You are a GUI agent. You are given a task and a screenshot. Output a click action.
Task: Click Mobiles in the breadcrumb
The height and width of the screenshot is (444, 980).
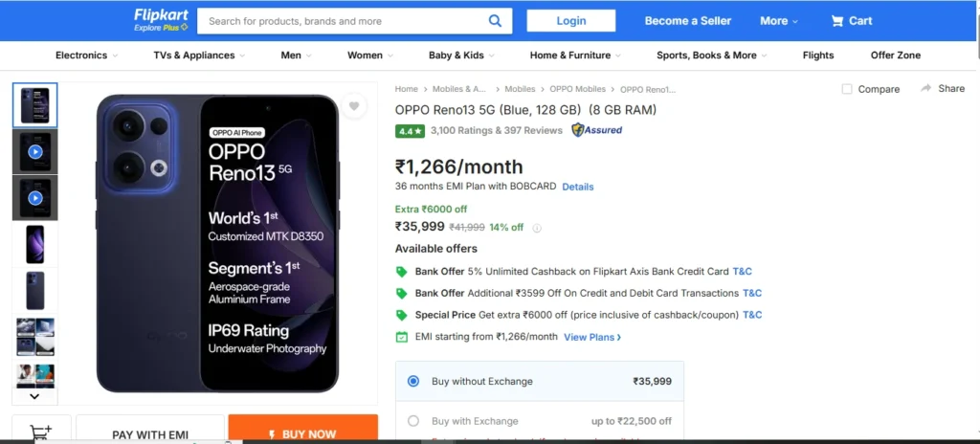click(x=520, y=89)
